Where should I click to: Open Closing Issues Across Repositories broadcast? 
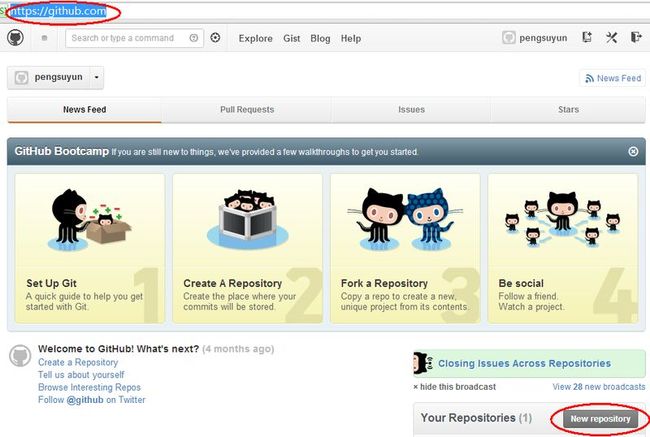524,364
